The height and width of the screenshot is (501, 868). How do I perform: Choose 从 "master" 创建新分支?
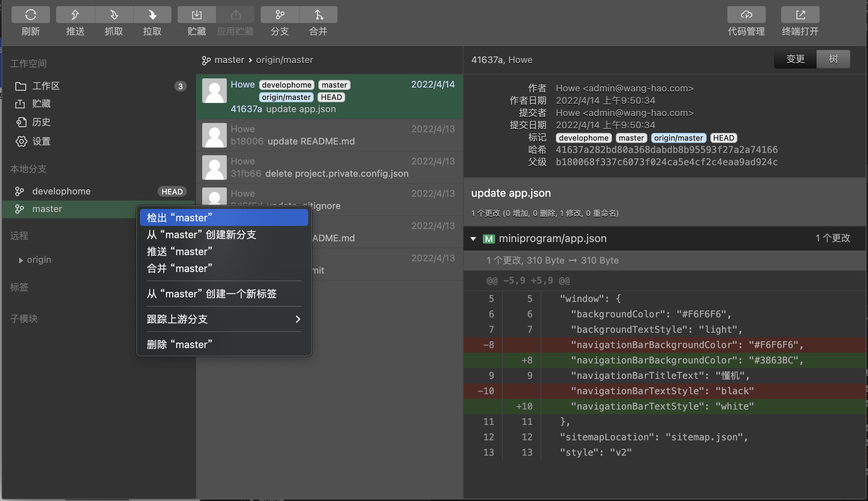(x=224, y=235)
